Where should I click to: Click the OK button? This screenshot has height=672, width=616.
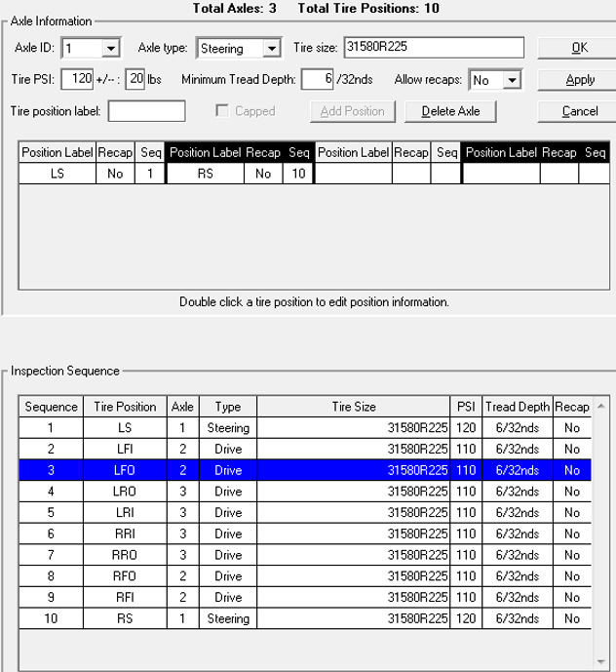click(580, 48)
